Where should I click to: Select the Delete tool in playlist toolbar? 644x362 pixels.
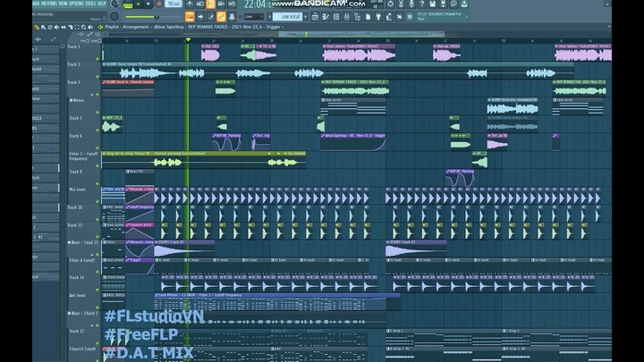point(50,27)
